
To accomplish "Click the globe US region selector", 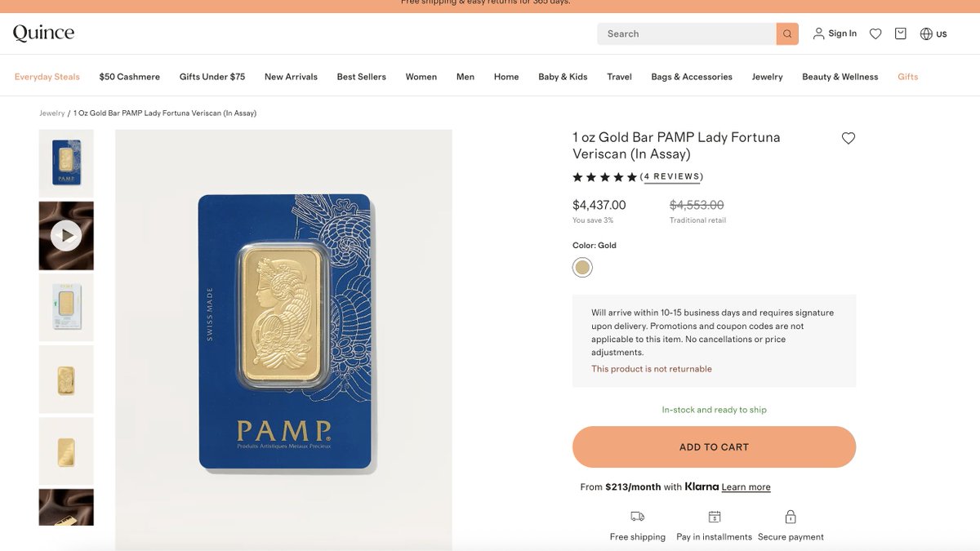I will click(x=933, y=33).
